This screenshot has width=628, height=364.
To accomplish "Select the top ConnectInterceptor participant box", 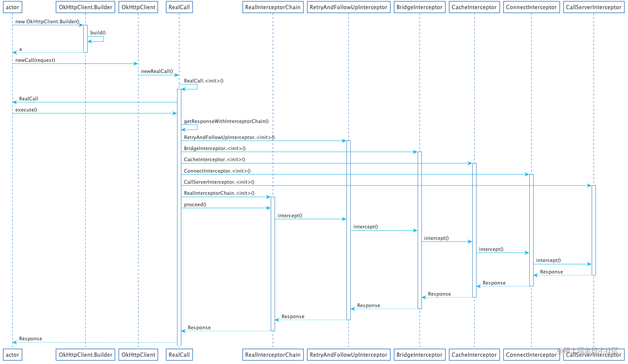I will click(531, 7).
